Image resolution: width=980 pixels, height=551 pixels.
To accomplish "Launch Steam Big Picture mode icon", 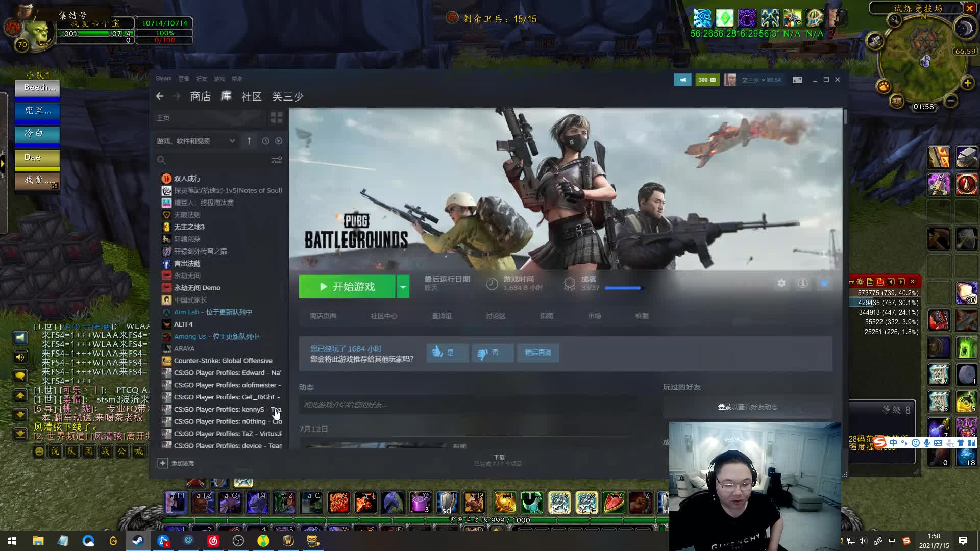I will pos(797,80).
